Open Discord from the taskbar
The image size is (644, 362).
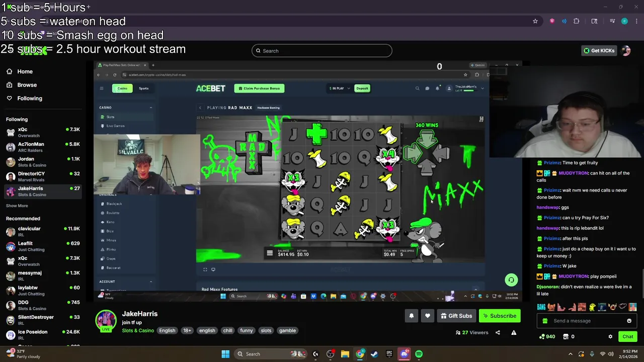coord(404,354)
